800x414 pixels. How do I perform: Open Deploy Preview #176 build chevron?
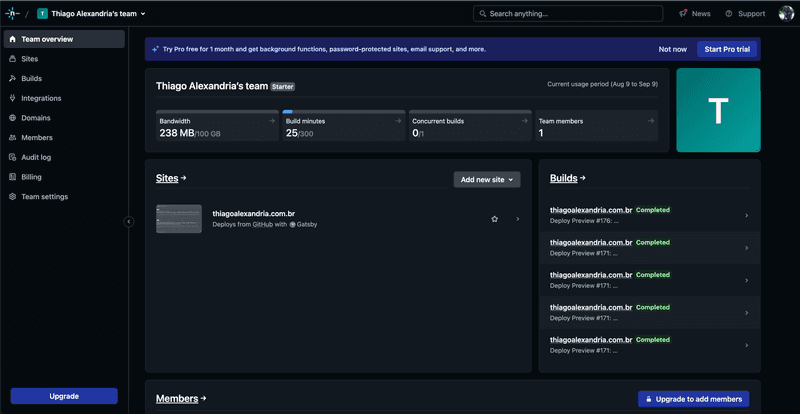(746, 215)
